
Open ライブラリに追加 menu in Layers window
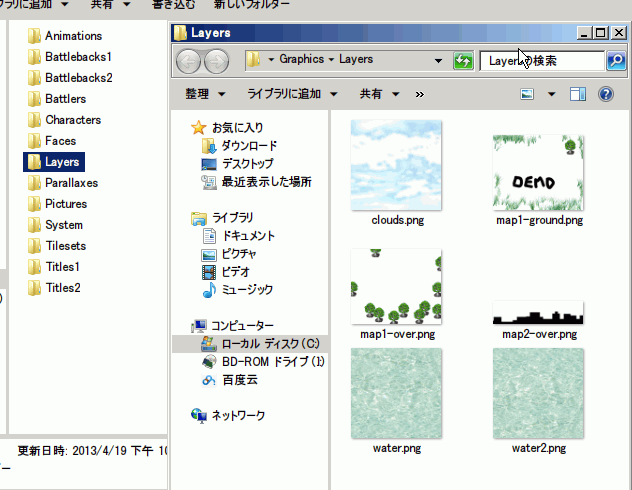click(292, 94)
